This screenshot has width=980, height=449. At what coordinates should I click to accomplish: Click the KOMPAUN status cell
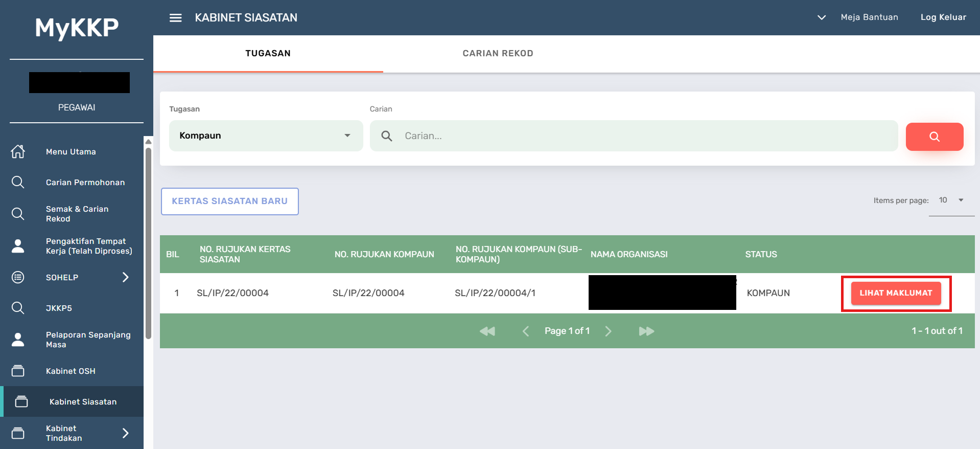(768, 293)
